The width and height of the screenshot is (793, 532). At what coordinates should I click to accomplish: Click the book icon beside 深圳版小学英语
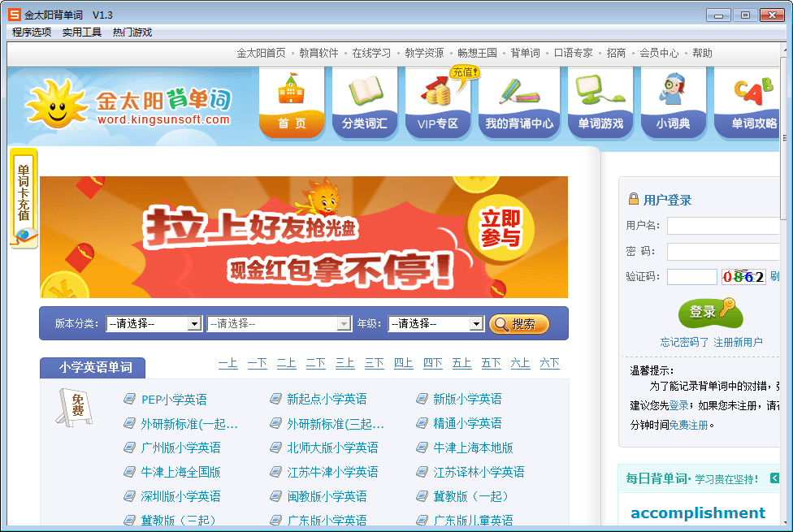(x=129, y=496)
